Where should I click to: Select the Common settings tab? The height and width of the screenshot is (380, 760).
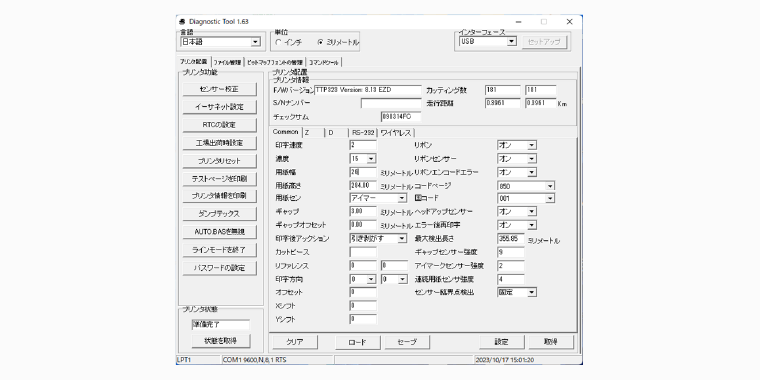285,132
